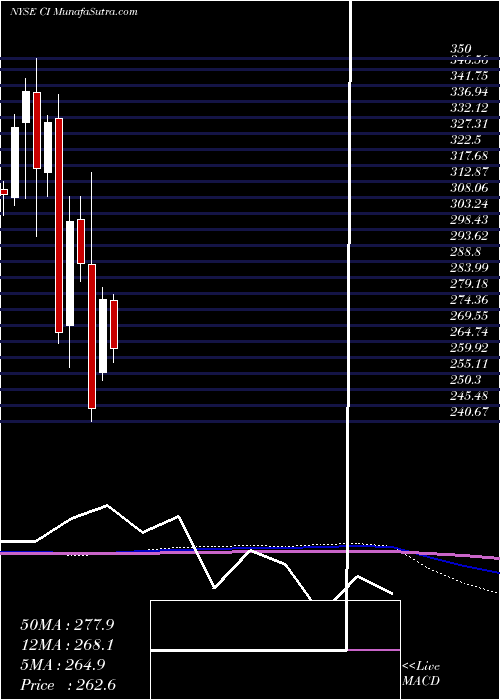Click the 240.67 price level label
Screen dimensions: 500x700
point(469,412)
